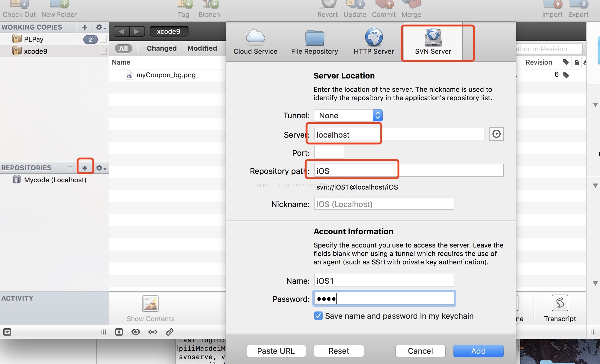This screenshot has width=600, height=364.
Task: Select the File Repository tab
Action: (315, 42)
